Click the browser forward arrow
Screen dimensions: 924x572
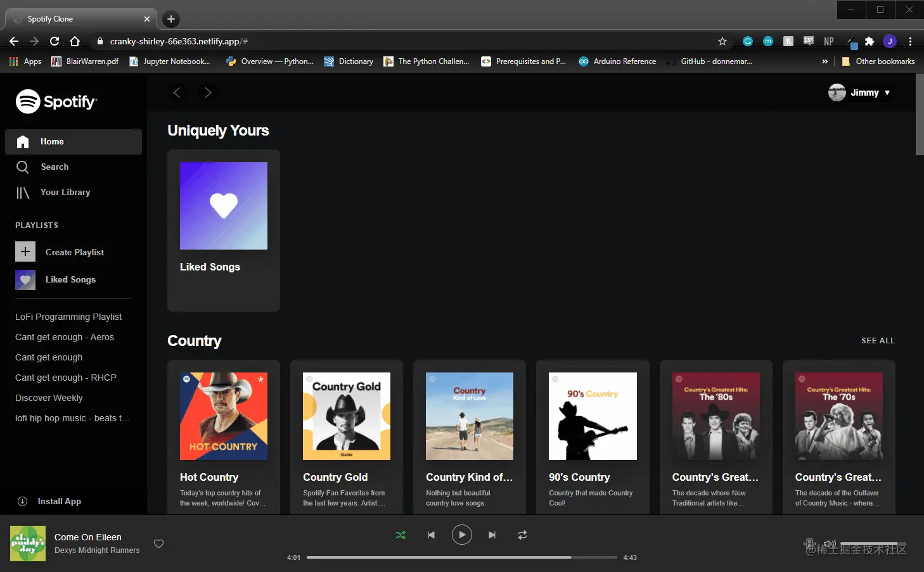pyautogui.click(x=34, y=41)
